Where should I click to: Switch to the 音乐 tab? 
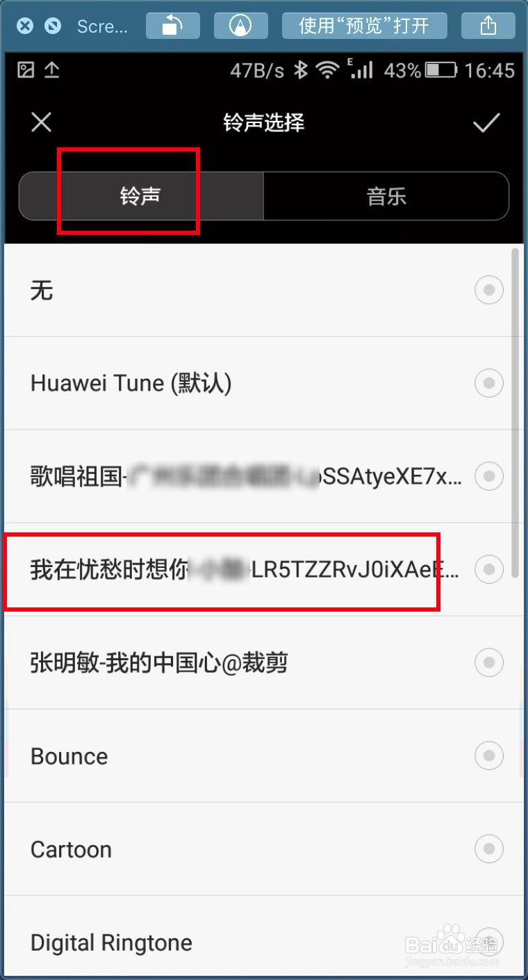point(386,196)
